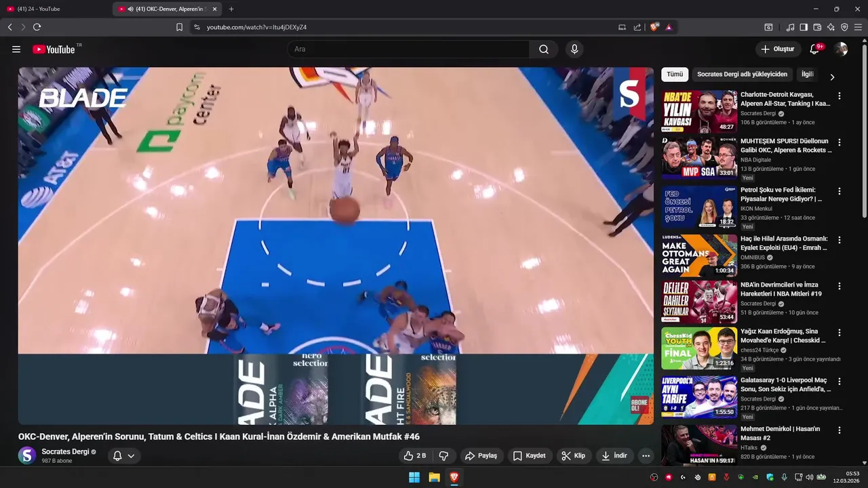Screen dimensions: 868x488
Task: Open options menu for Petrol Şoku video
Action: (840, 191)
